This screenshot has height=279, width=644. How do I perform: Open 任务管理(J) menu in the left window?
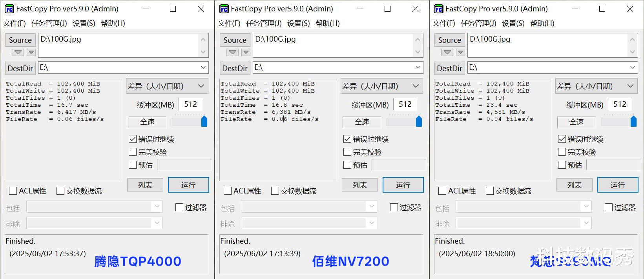49,24
